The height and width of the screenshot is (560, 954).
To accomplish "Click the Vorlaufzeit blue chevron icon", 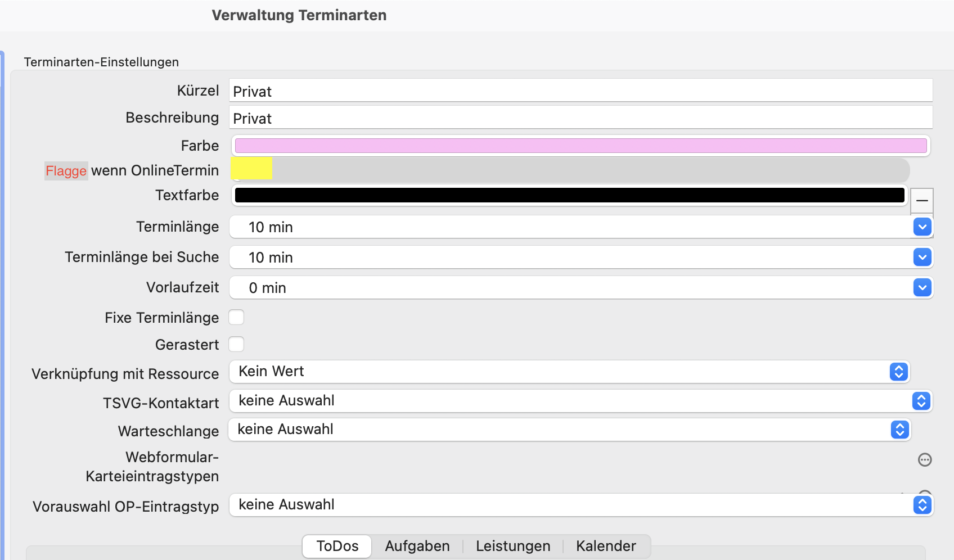I will (922, 288).
